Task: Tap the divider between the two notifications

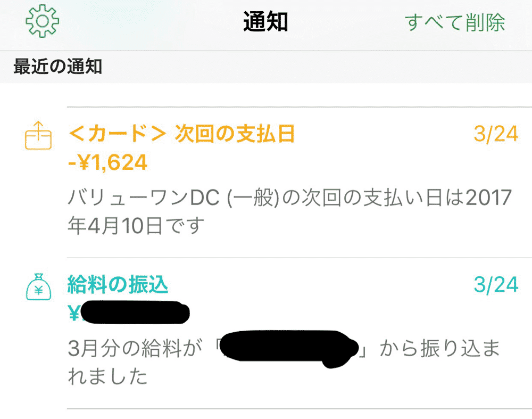Action: pyautogui.click(x=299, y=258)
